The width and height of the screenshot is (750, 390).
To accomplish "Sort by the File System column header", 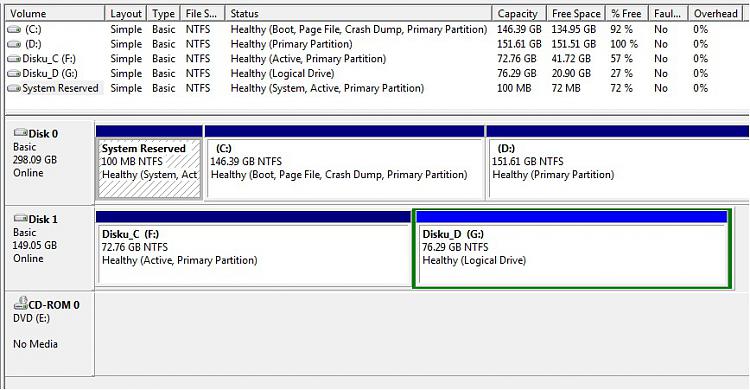I will pos(202,13).
